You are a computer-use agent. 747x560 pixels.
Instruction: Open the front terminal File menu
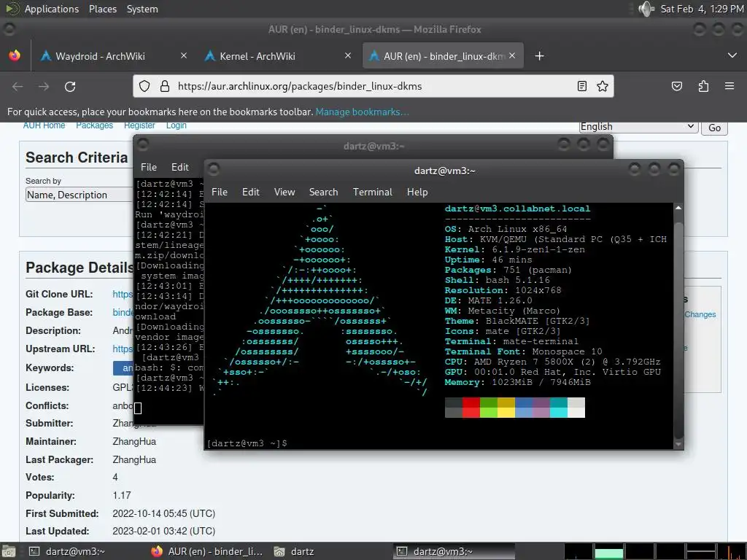tap(219, 192)
